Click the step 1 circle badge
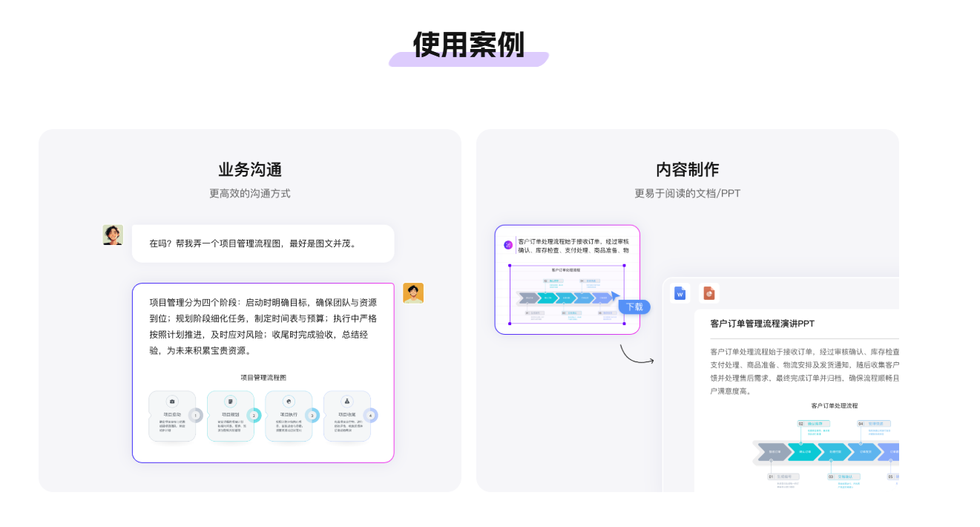This screenshot has height=527, width=980. click(195, 416)
